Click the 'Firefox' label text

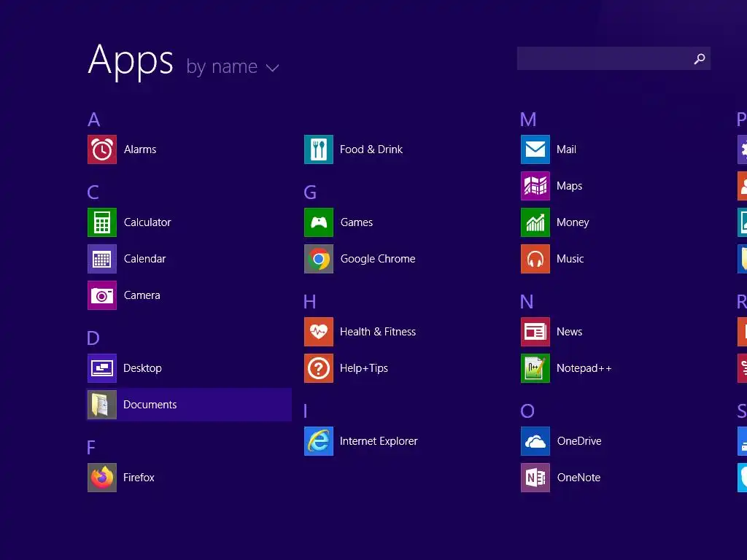(139, 478)
